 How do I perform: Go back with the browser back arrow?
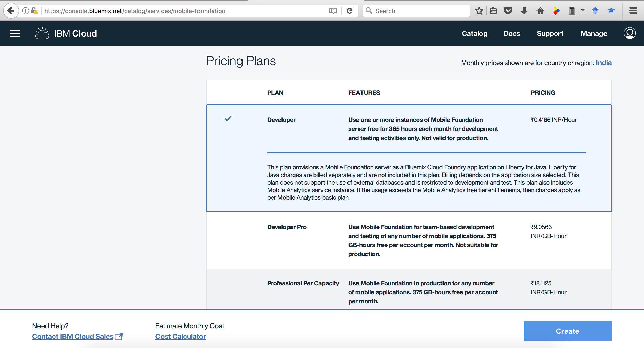tap(11, 11)
